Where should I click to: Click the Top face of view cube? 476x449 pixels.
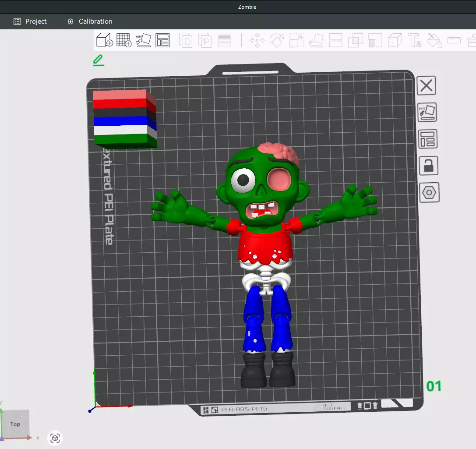click(x=15, y=424)
